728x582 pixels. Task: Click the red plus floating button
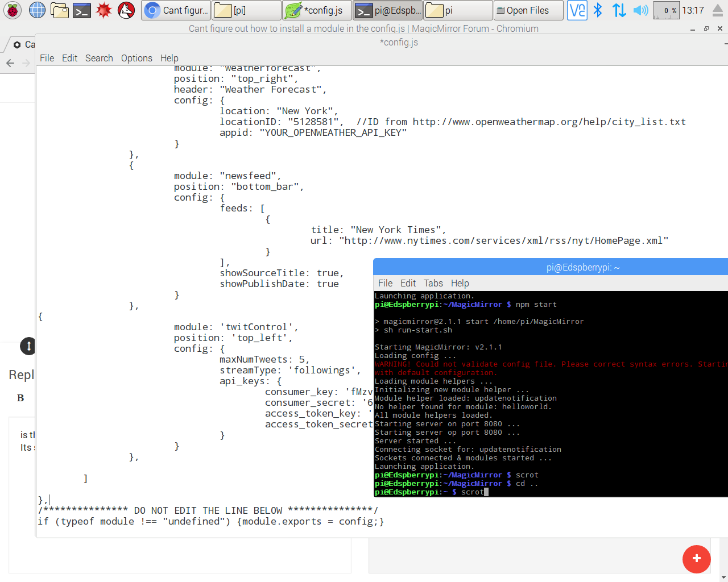point(697,559)
